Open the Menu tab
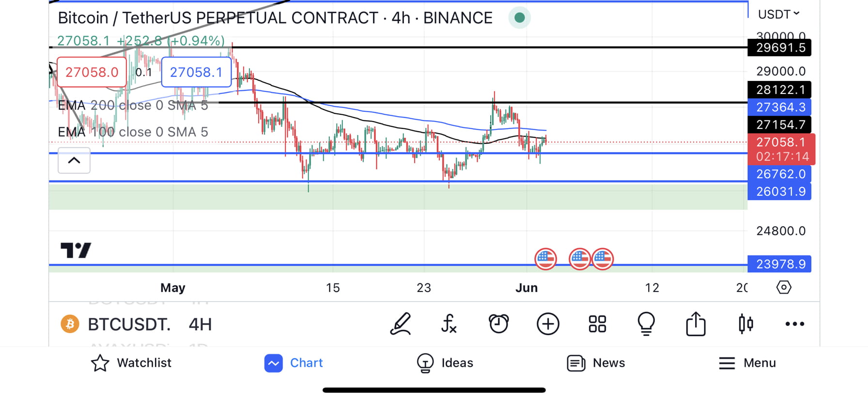Screen dimensions: 868x401 [747, 363]
